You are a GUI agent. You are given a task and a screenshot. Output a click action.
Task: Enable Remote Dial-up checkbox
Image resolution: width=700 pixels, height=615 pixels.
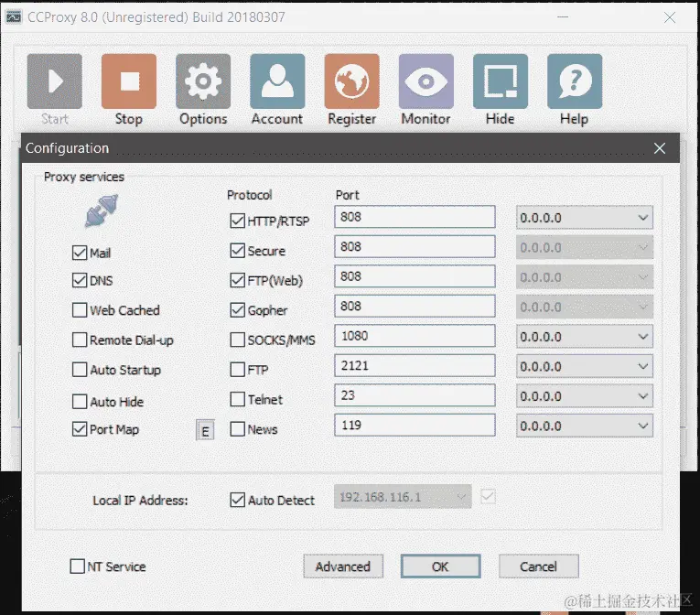pos(80,340)
